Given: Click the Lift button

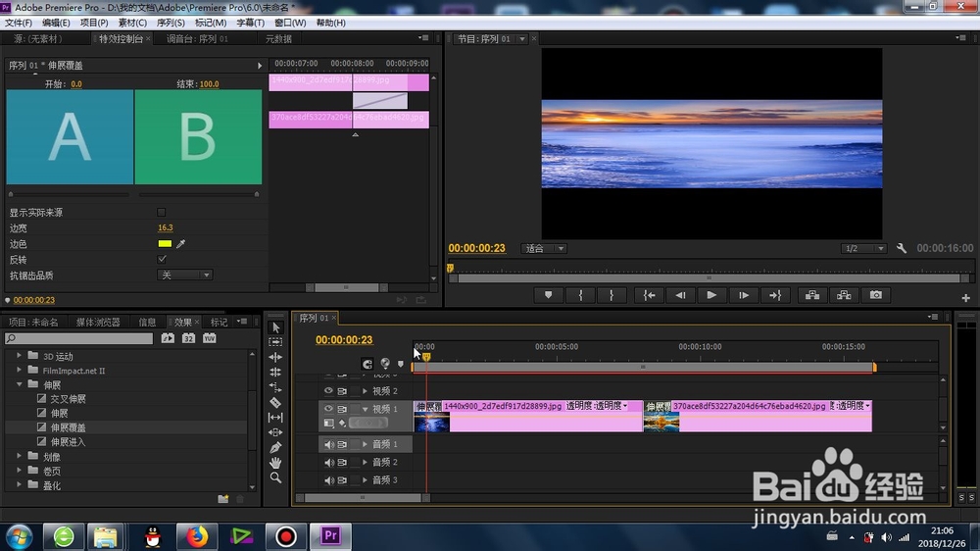Looking at the screenshot, I should pos(811,295).
